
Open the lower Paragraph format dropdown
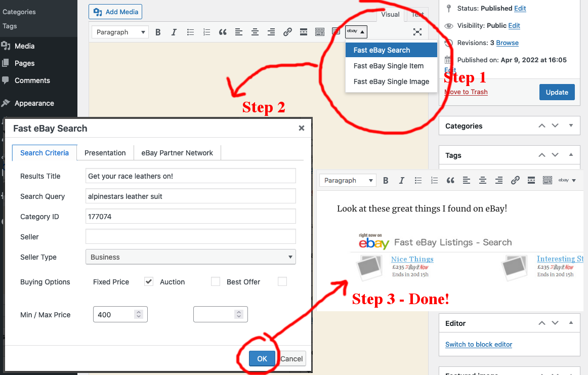tap(348, 180)
